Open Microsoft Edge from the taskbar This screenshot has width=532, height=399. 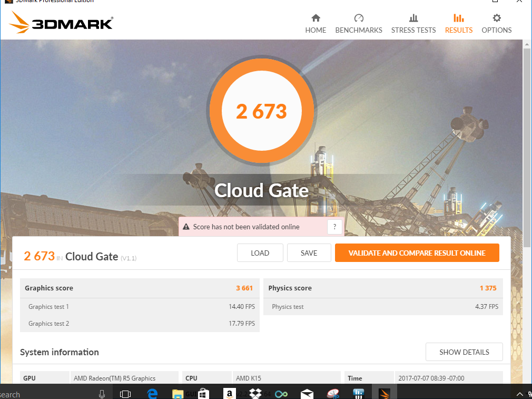(x=153, y=393)
